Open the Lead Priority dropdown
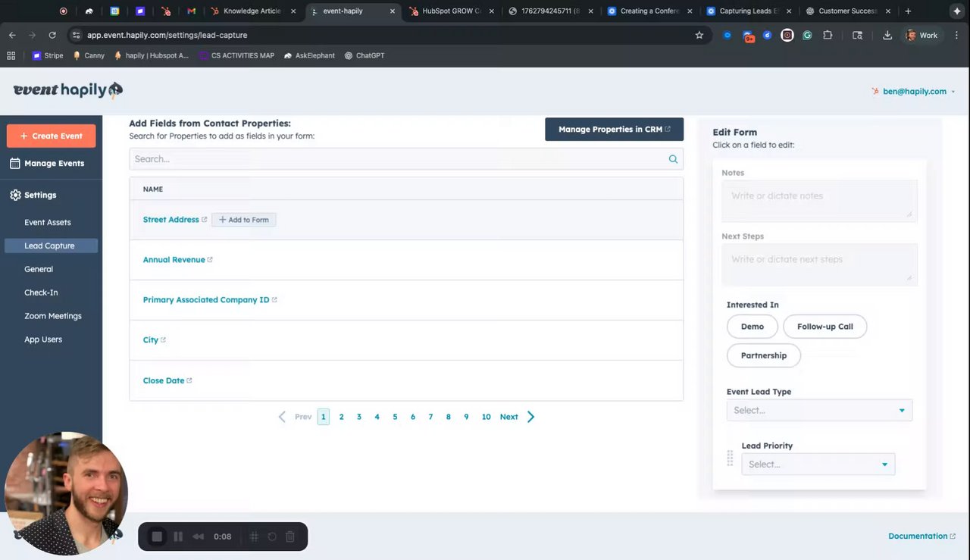The image size is (970, 560). pos(818,465)
